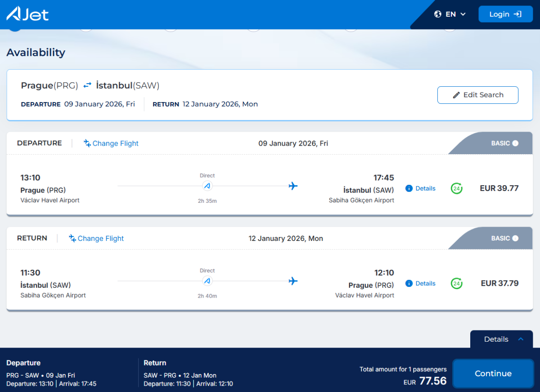The image size is (540, 392).
Task: Click the Login button
Action: point(505,14)
